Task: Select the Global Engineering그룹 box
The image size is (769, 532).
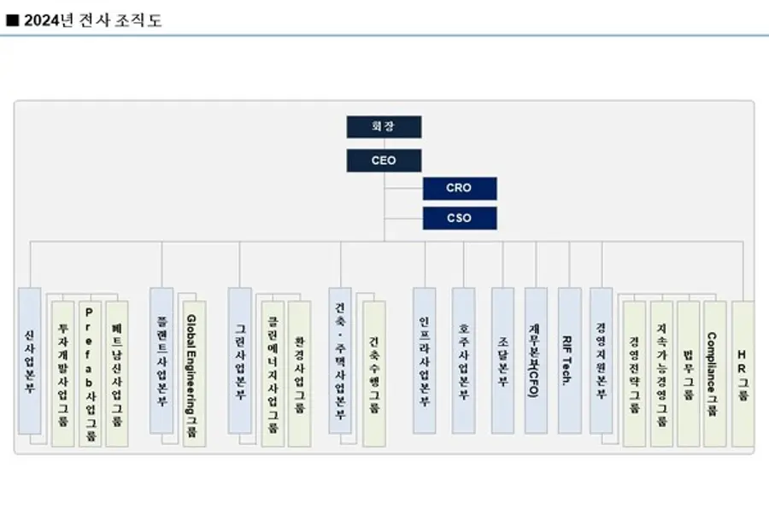Action: (x=194, y=373)
